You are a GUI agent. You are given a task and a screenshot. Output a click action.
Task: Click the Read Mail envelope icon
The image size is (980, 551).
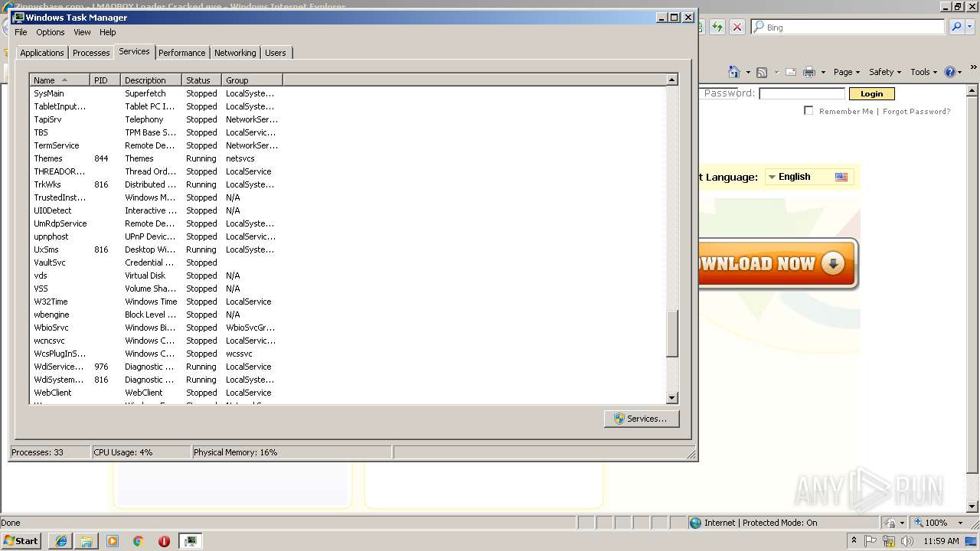tap(791, 72)
